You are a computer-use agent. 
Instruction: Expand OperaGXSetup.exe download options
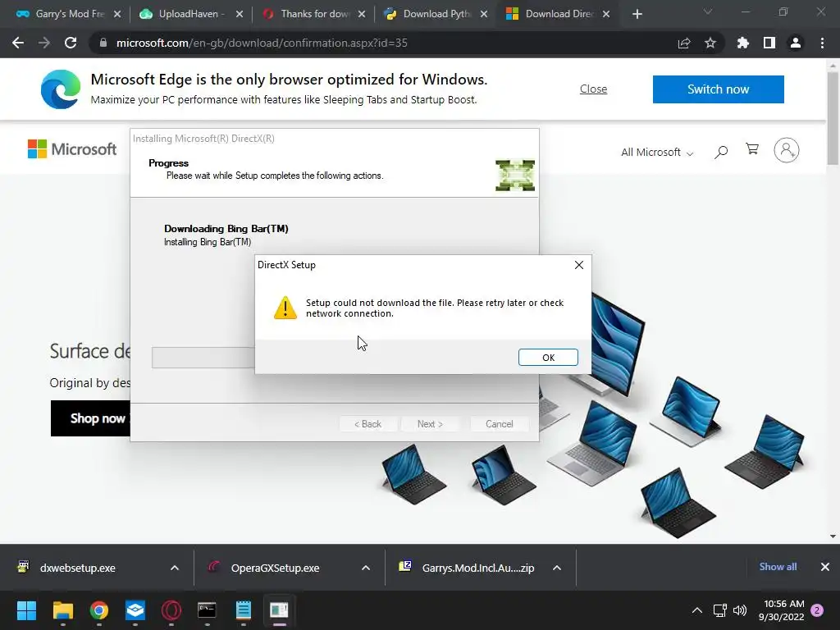(x=366, y=568)
